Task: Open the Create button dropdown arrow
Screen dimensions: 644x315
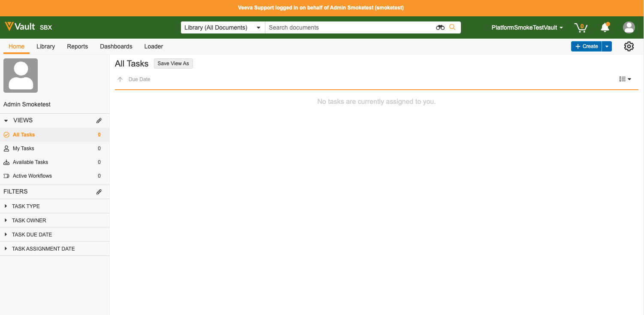Action: [x=607, y=46]
